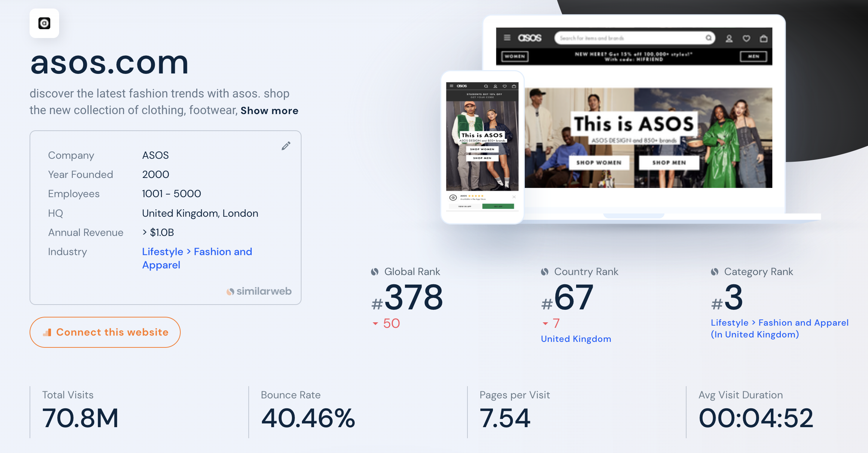This screenshot has width=868, height=453.
Task: Click the 'Connect this website' button
Action: (106, 332)
